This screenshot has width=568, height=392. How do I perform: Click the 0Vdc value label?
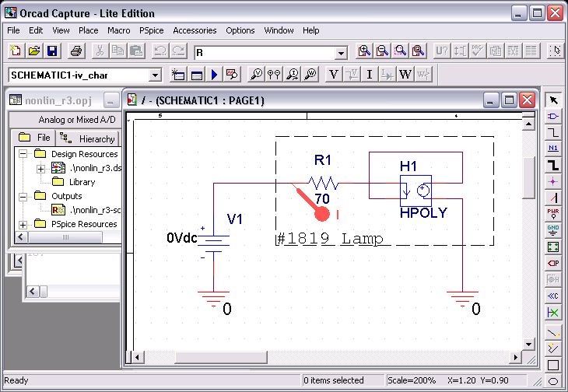coord(181,238)
